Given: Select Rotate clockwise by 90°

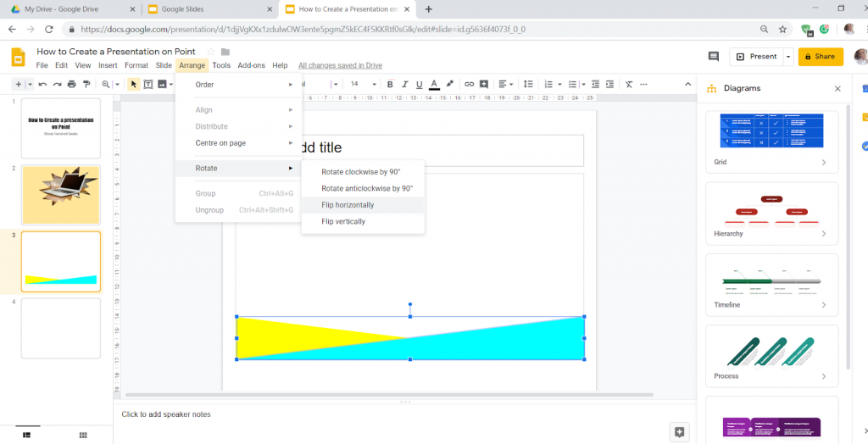Looking at the screenshot, I should point(360,172).
